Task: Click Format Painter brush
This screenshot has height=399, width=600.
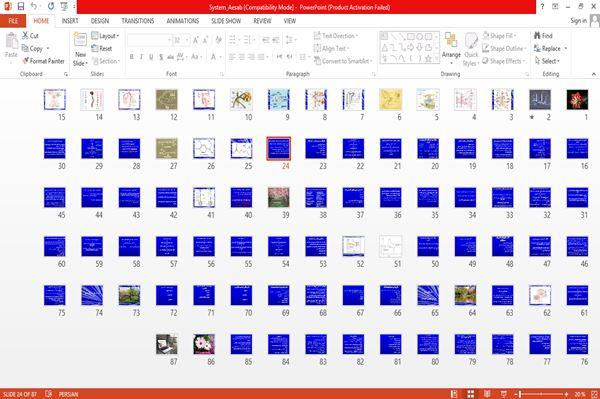Action: point(43,61)
